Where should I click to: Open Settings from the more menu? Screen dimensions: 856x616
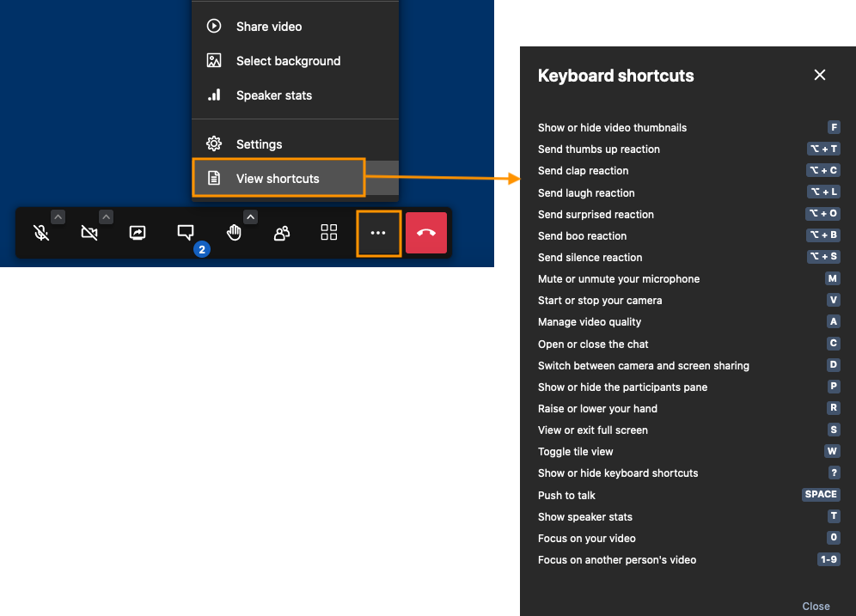[x=259, y=144]
